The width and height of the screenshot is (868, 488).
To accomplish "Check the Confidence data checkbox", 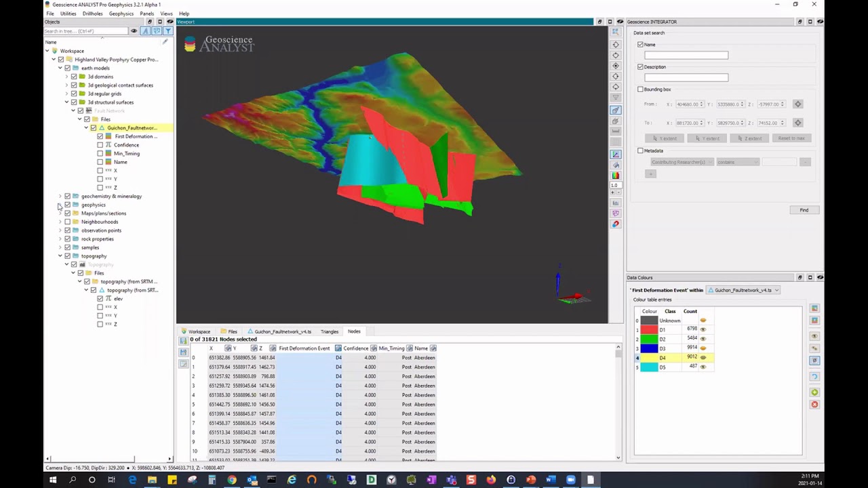I will [100, 145].
